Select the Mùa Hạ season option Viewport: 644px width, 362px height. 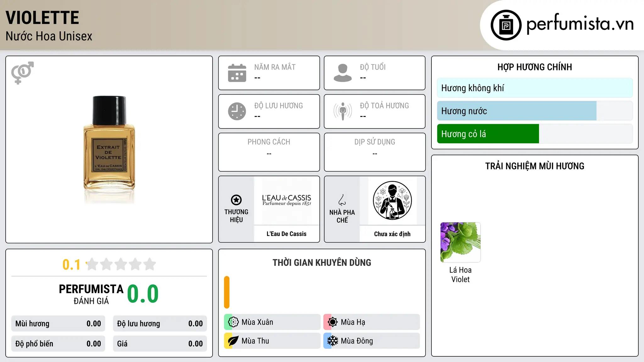point(371,322)
